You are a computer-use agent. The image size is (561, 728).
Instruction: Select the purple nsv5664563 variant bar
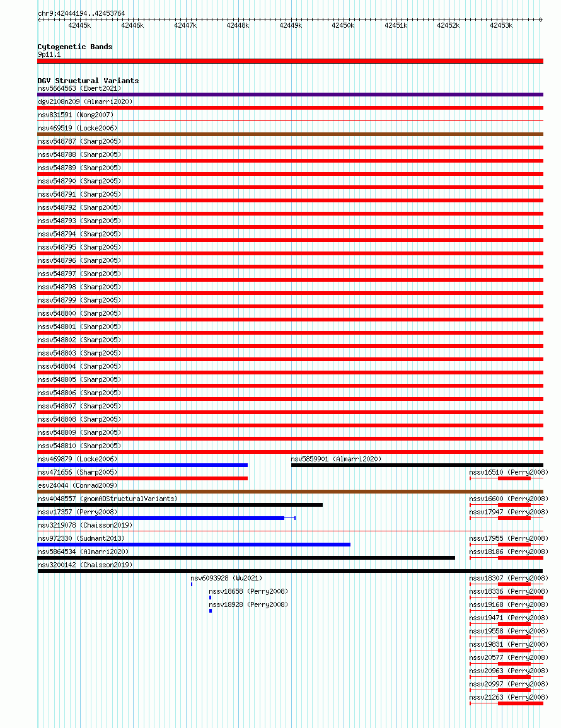pyautogui.click(x=290, y=95)
